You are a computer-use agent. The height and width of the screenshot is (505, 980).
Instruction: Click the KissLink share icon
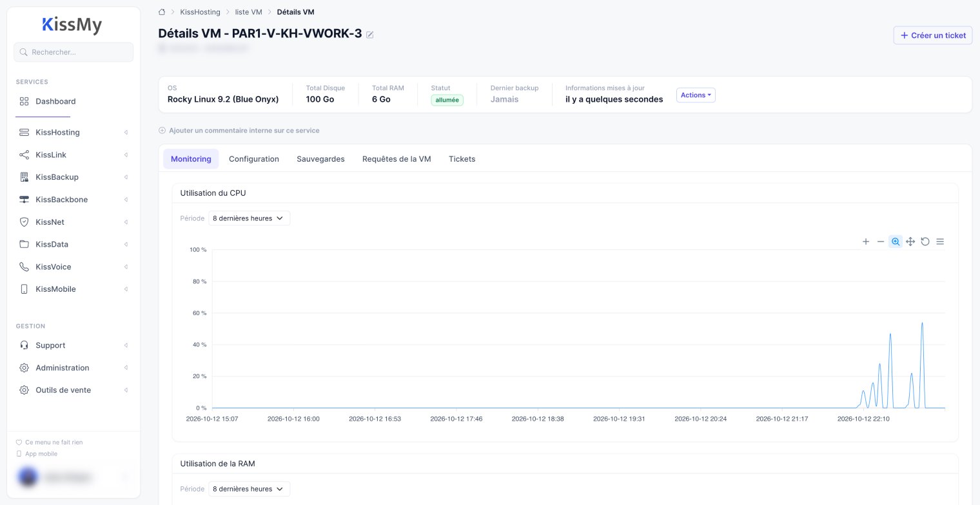(x=24, y=155)
